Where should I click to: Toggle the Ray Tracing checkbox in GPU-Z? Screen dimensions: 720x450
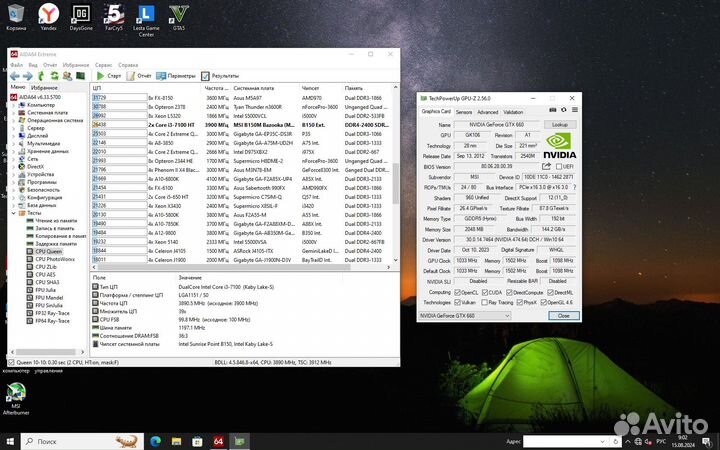(484, 303)
